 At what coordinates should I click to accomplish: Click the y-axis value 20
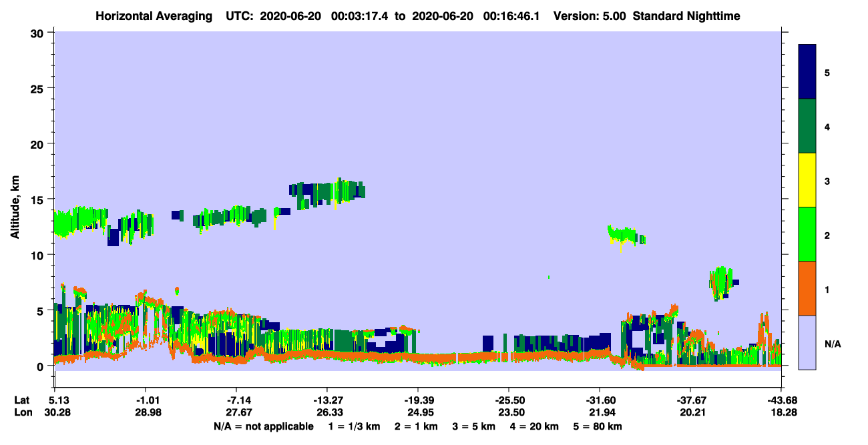pos(38,143)
